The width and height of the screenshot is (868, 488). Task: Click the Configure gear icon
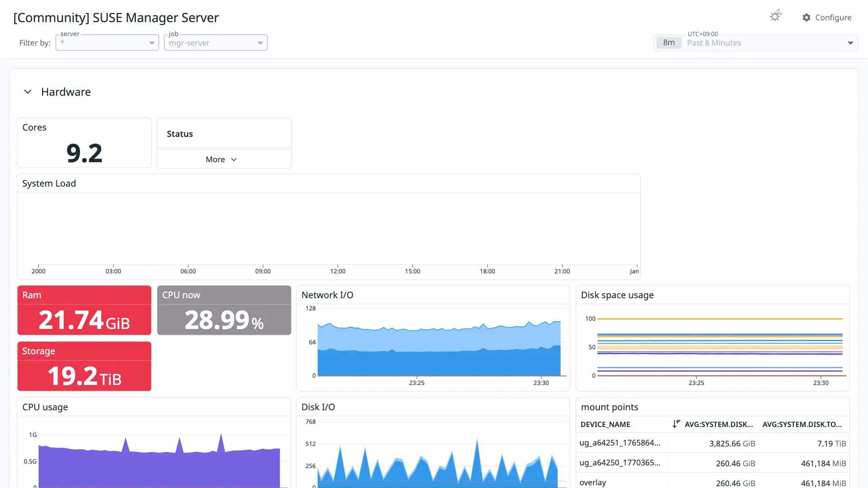[x=807, y=17]
